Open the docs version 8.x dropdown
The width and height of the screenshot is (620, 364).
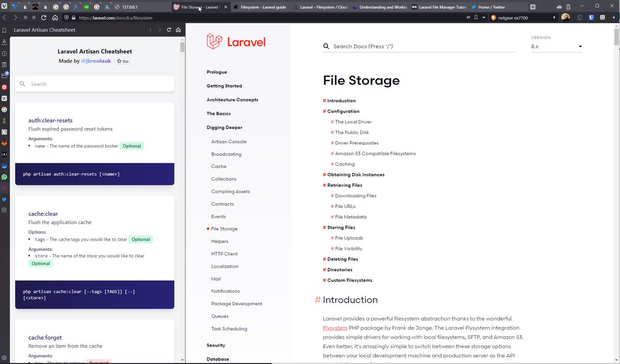pos(556,46)
